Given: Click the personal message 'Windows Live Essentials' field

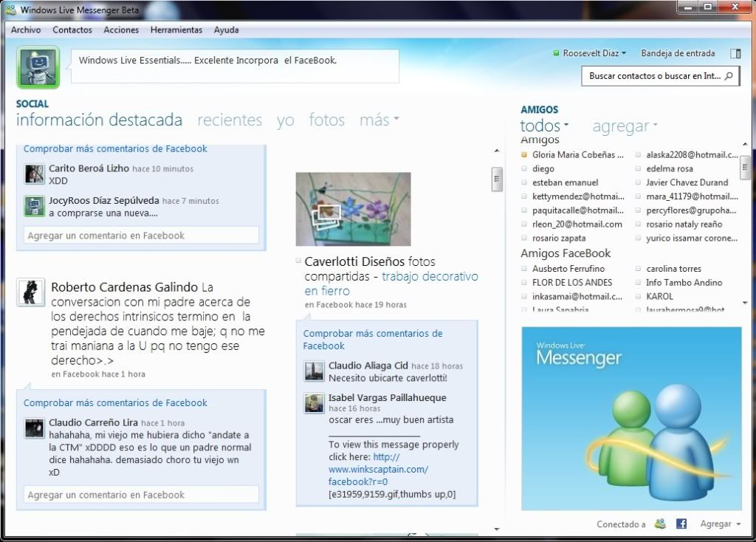Looking at the screenshot, I should point(235,66).
